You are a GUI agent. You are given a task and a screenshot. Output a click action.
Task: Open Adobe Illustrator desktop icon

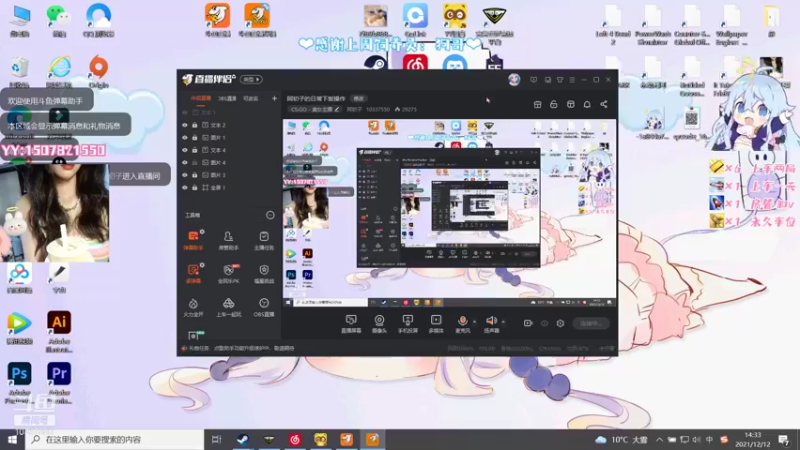point(59,332)
